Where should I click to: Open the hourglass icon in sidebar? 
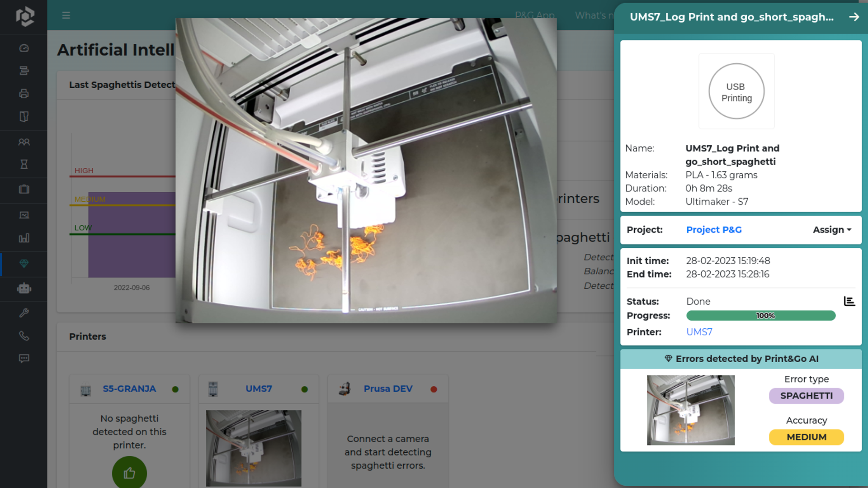pyautogui.click(x=24, y=164)
